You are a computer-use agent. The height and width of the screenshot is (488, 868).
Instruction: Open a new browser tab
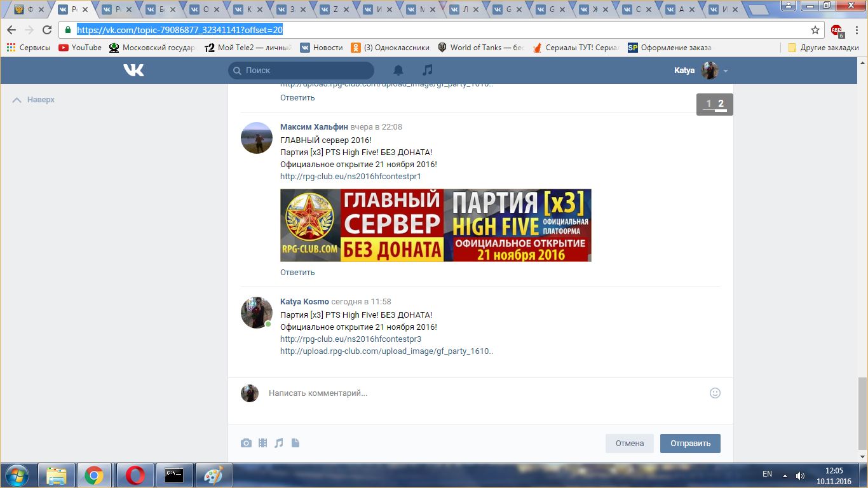tap(759, 10)
